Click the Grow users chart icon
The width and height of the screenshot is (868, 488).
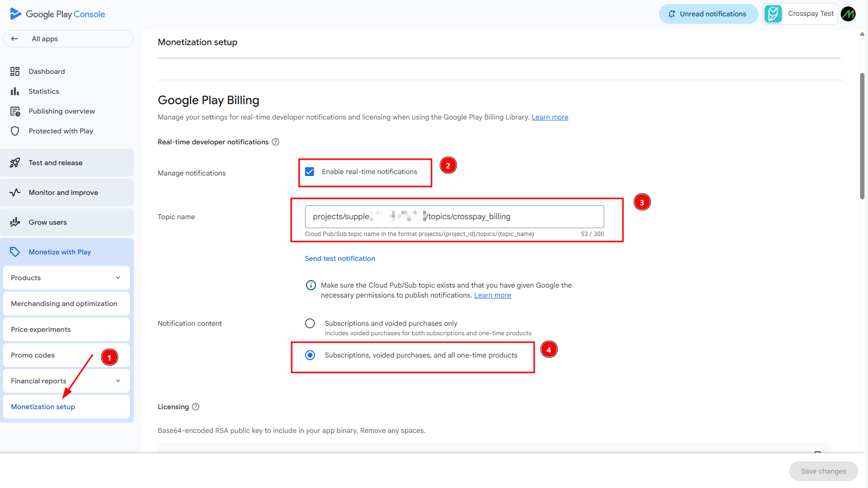15,222
